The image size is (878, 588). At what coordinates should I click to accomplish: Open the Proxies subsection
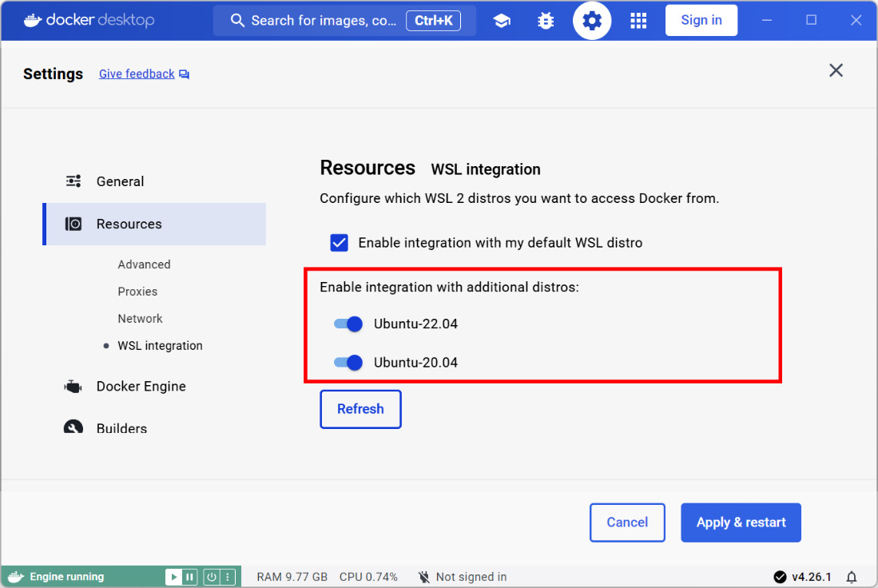(137, 291)
